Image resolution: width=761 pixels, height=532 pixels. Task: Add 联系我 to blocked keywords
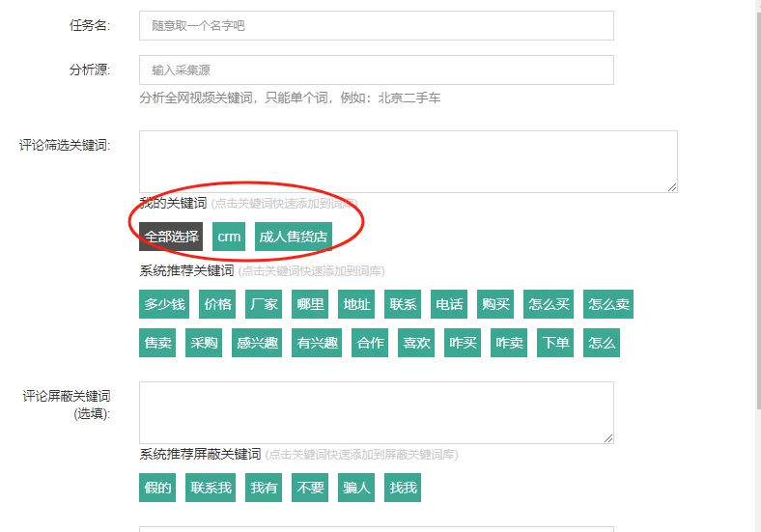click(x=211, y=488)
